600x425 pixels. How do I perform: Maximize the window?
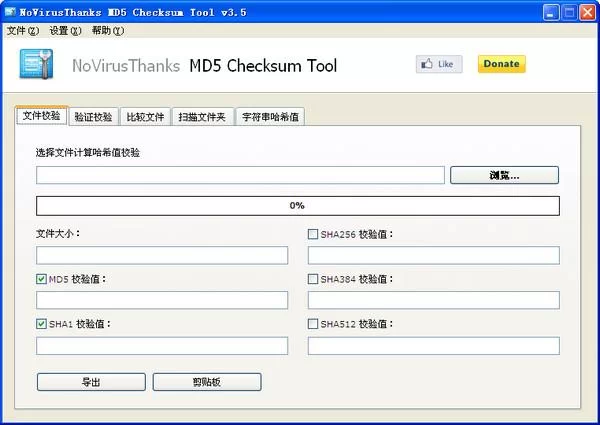pyautogui.click(x=569, y=13)
